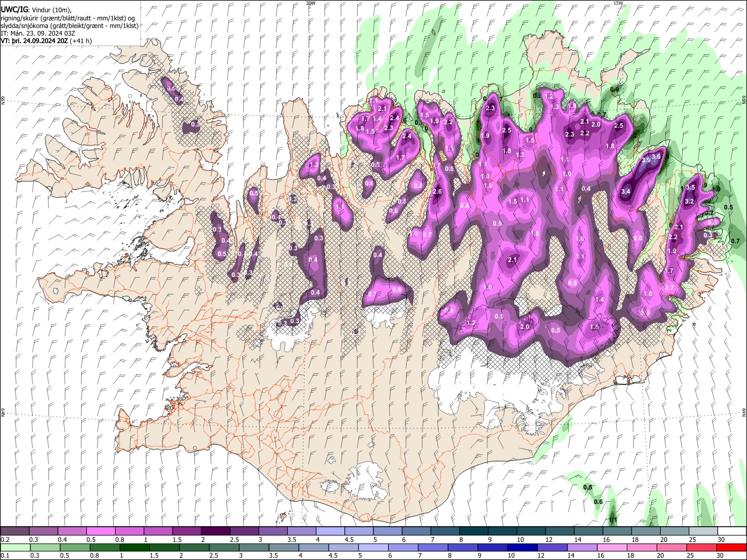The height and width of the screenshot is (560, 747).
Task: Click the '3.2' snowfall value near the east coast
Action: (689, 201)
